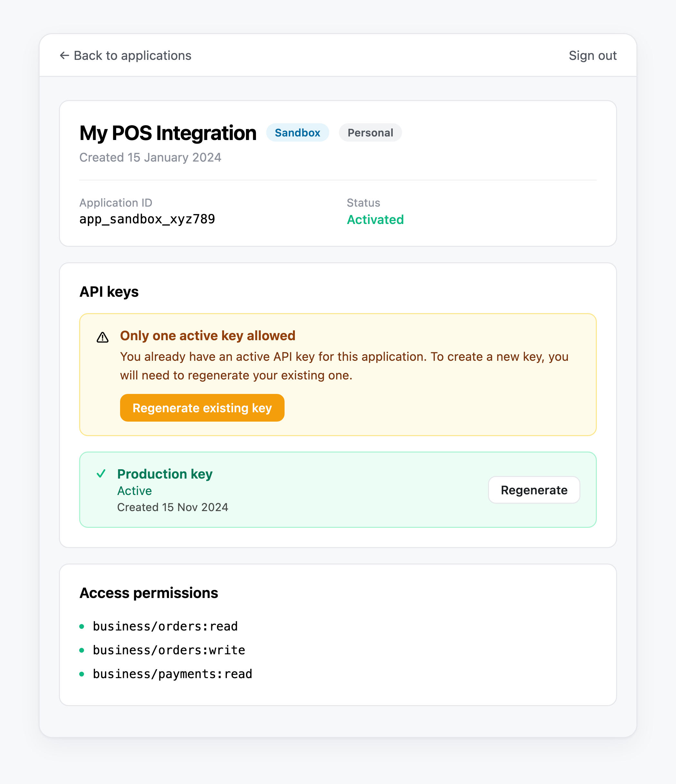The height and width of the screenshot is (784, 676).
Task: Click the Personal badge
Action: (370, 133)
